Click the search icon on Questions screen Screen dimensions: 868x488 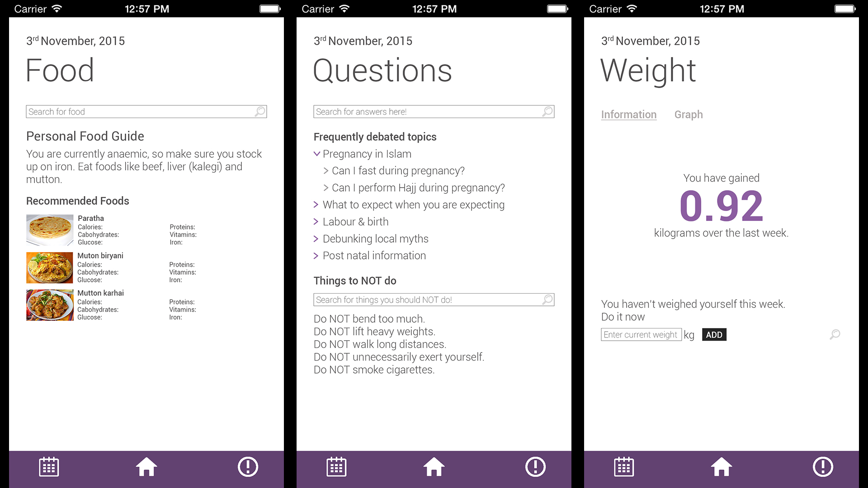(x=547, y=112)
